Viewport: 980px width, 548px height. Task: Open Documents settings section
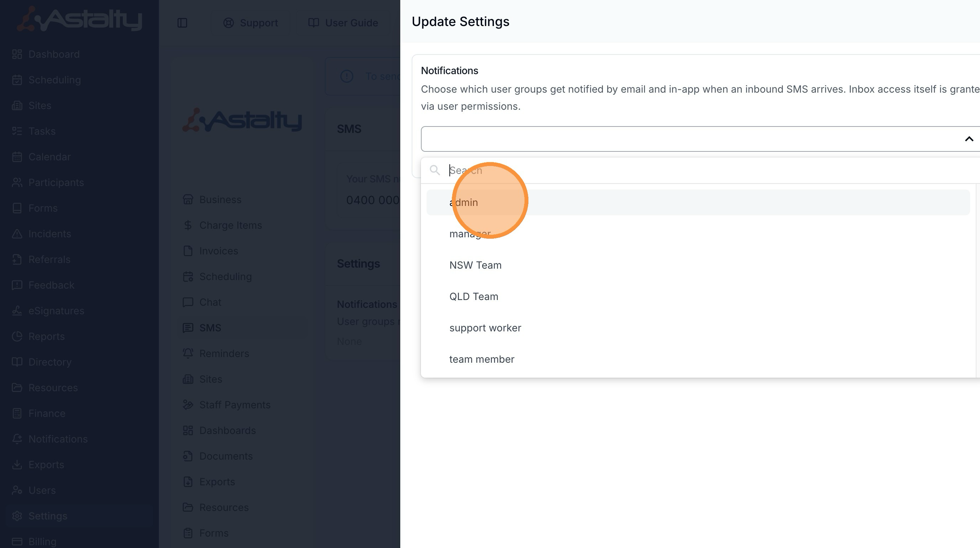[243, 456]
